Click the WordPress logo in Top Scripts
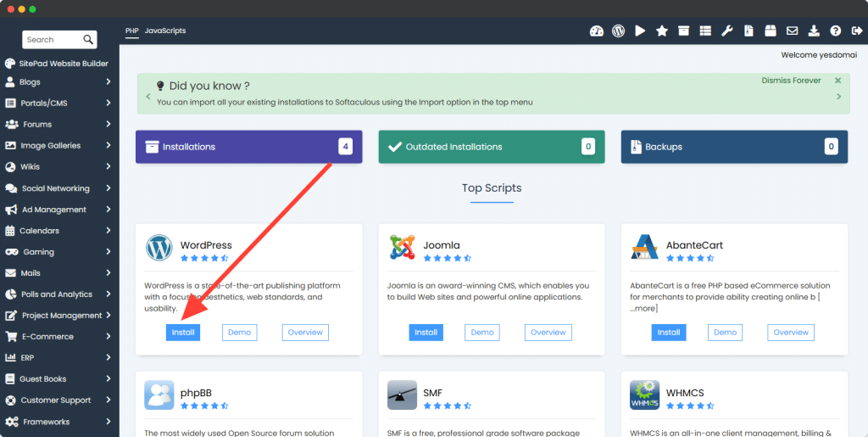The image size is (868, 437). click(x=159, y=248)
